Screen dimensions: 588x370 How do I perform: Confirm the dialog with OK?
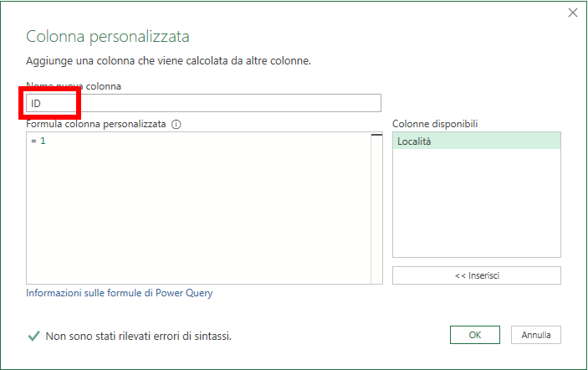[x=475, y=335]
